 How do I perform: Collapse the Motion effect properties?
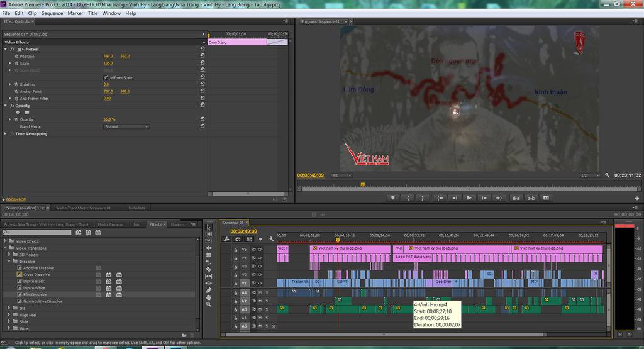point(5,49)
